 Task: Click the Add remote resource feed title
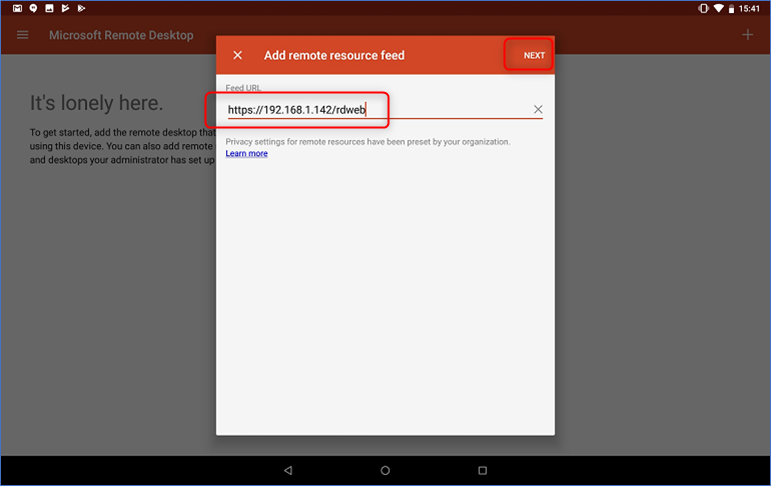click(334, 55)
